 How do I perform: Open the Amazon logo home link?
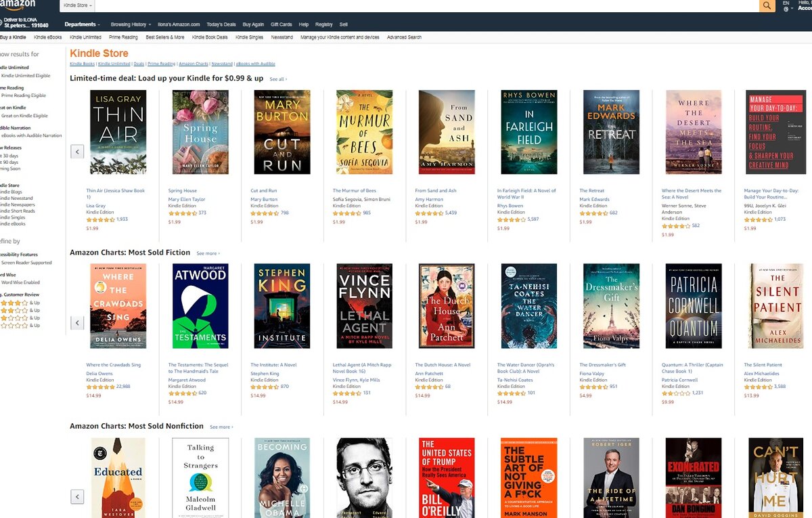pos(17,5)
